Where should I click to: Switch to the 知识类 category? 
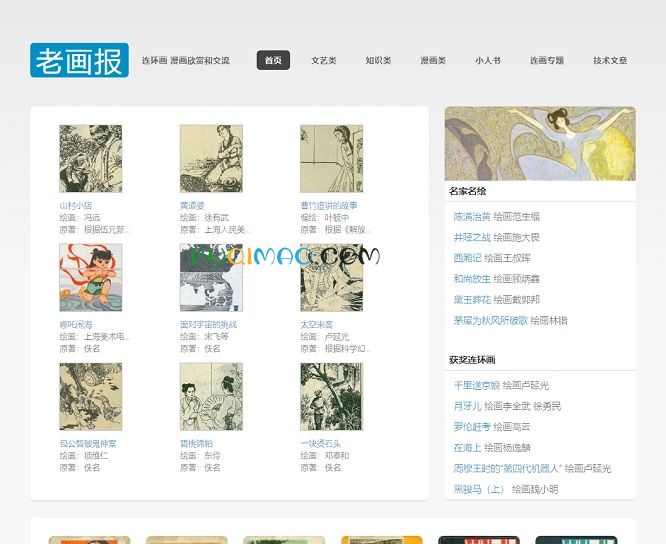(378, 60)
